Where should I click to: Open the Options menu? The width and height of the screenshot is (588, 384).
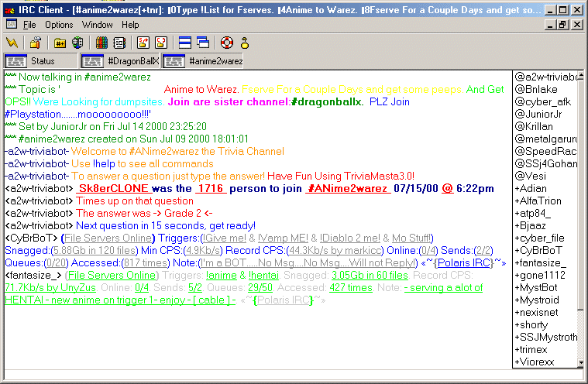[x=59, y=25]
